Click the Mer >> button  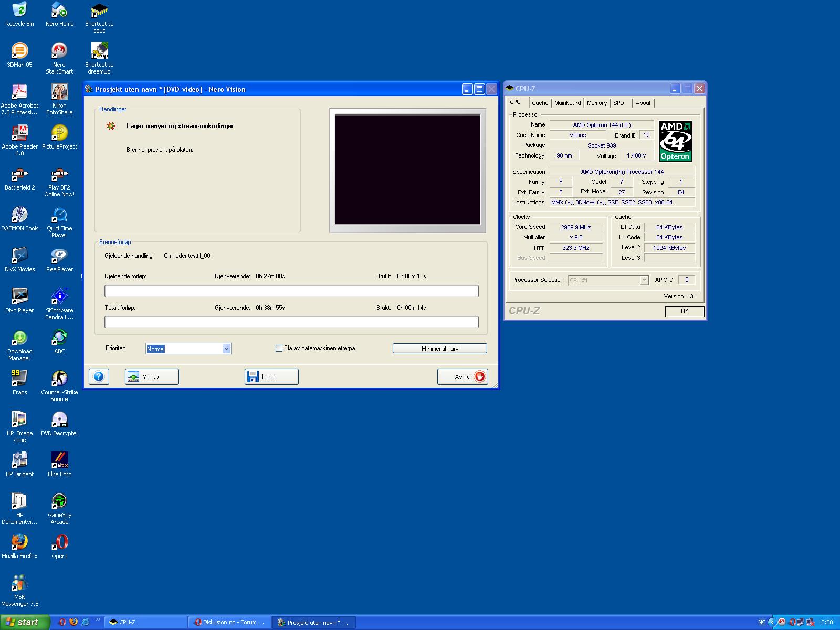click(x=152, y=376)
